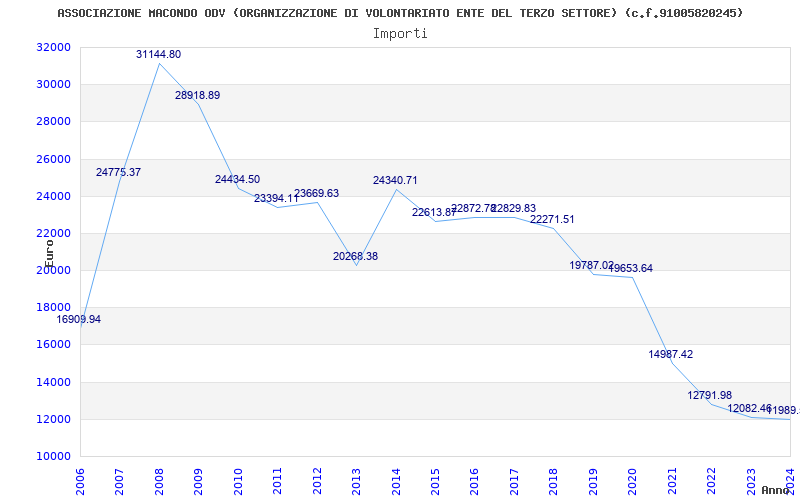Click the 2022 year axis label
The image size is (800, 500).
click(711, 480)
